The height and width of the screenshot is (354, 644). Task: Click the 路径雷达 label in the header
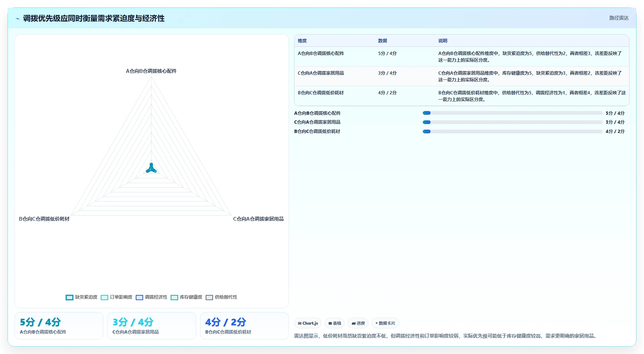point(619,18)
